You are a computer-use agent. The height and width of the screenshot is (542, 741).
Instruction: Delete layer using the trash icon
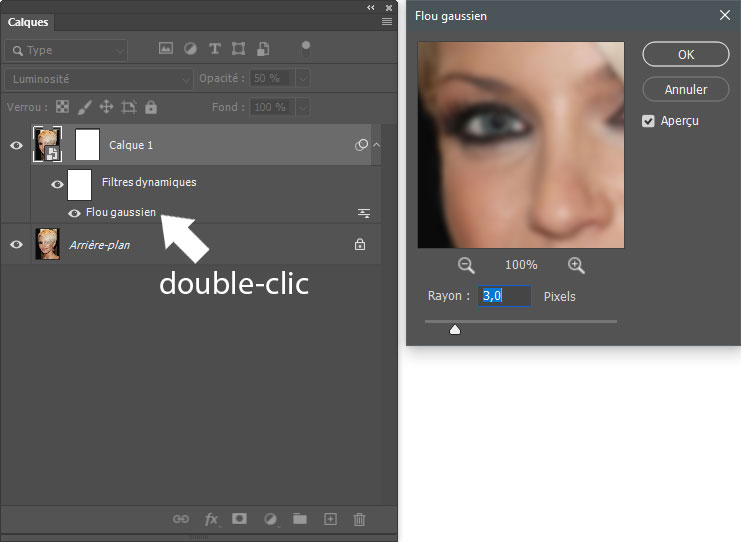pos(360,519)
